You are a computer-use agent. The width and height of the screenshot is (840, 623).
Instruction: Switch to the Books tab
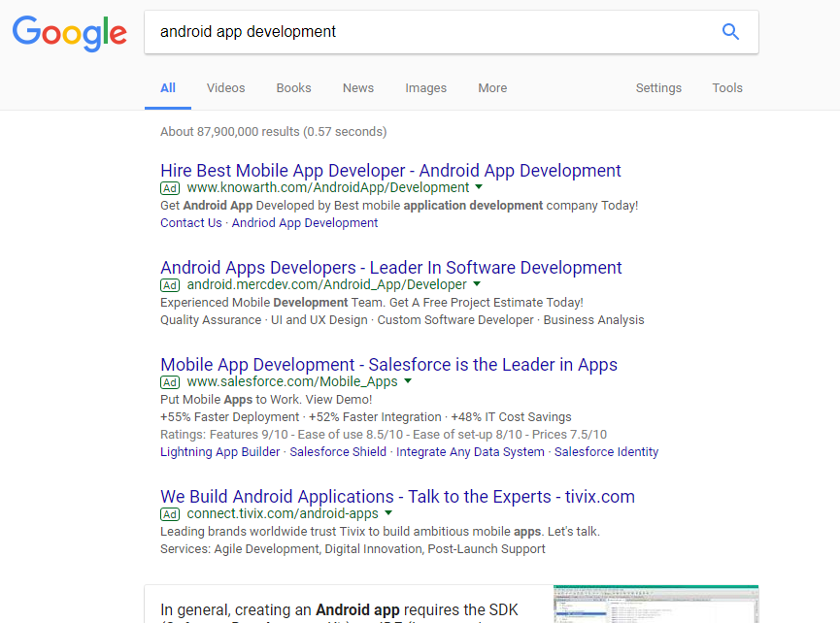(x=293, y=87)
